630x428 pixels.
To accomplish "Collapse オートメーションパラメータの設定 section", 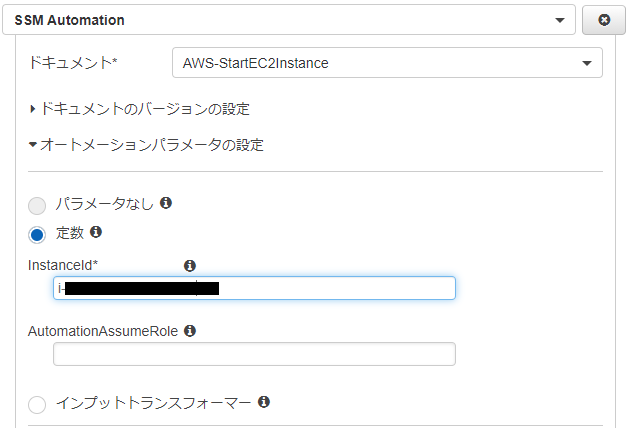I will click(146, 145).
